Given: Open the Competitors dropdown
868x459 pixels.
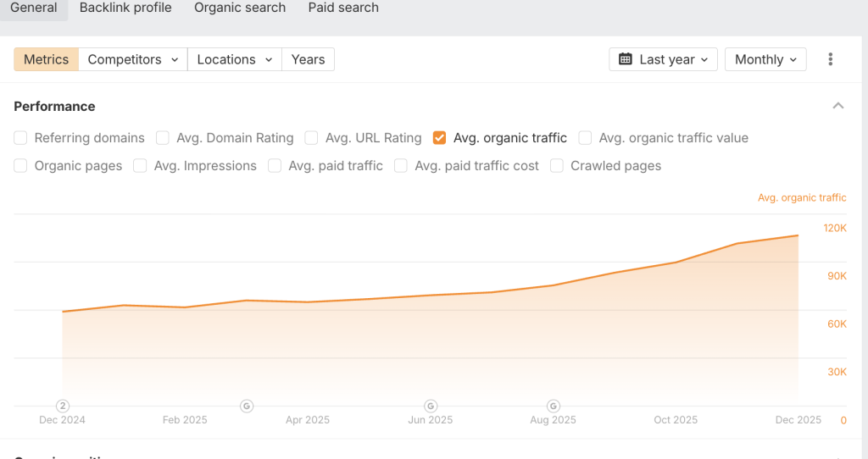Looking at the screenshot, I should 133,59.
